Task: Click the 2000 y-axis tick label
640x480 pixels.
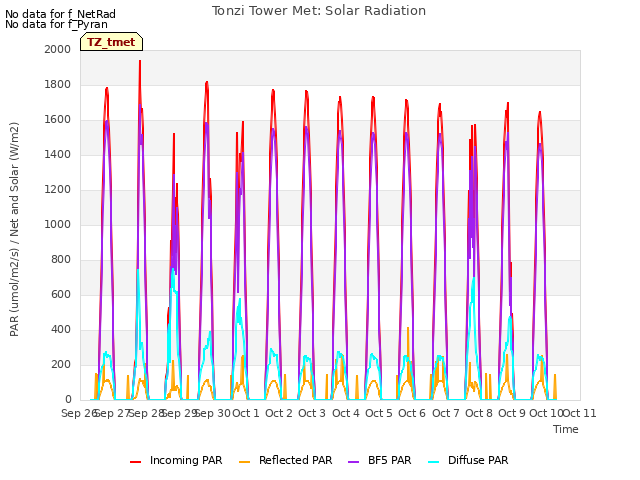Action: 58,49
